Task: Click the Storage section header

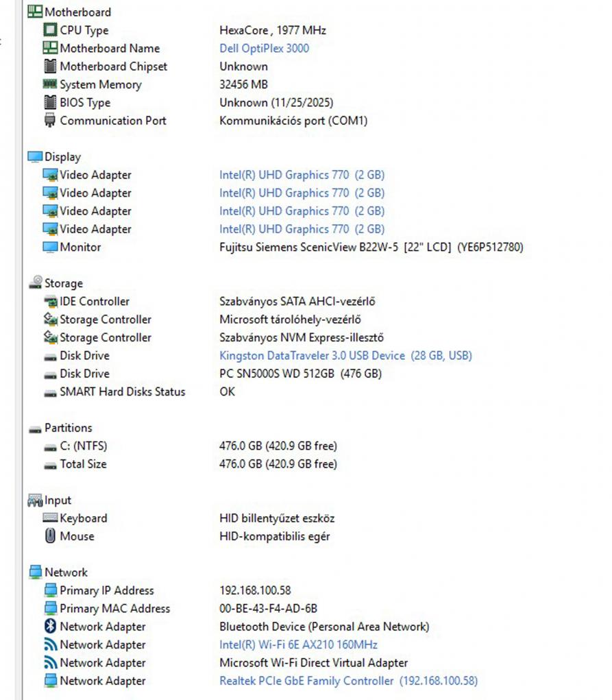Action: coord(63,283)
